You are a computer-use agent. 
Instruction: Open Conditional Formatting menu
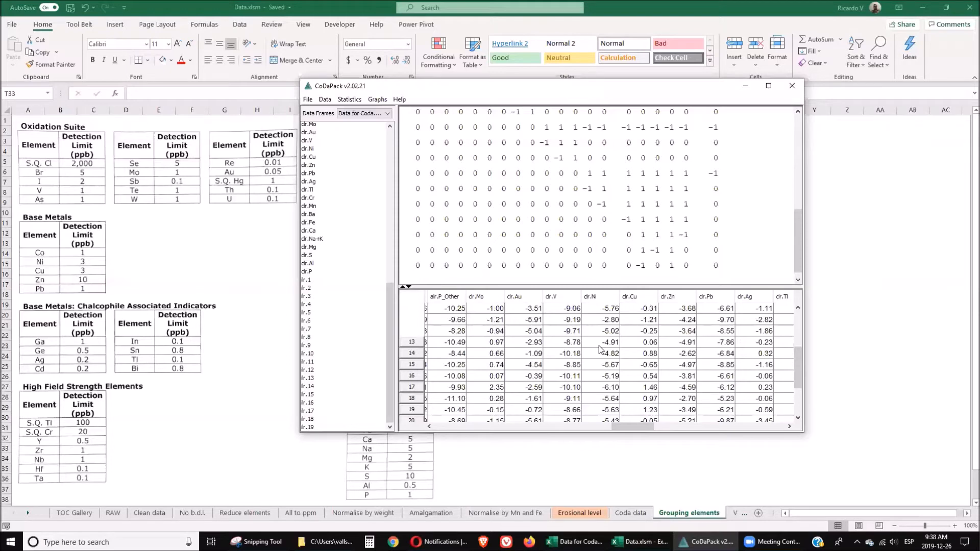point(438,53)
